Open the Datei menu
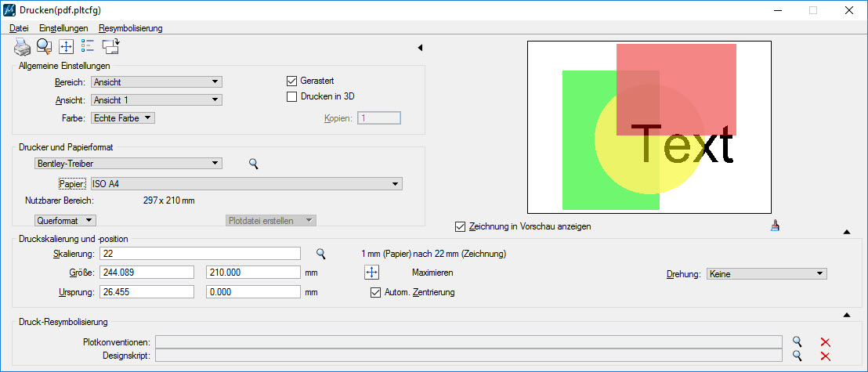868x372 pixels. (x=19, y=28)
